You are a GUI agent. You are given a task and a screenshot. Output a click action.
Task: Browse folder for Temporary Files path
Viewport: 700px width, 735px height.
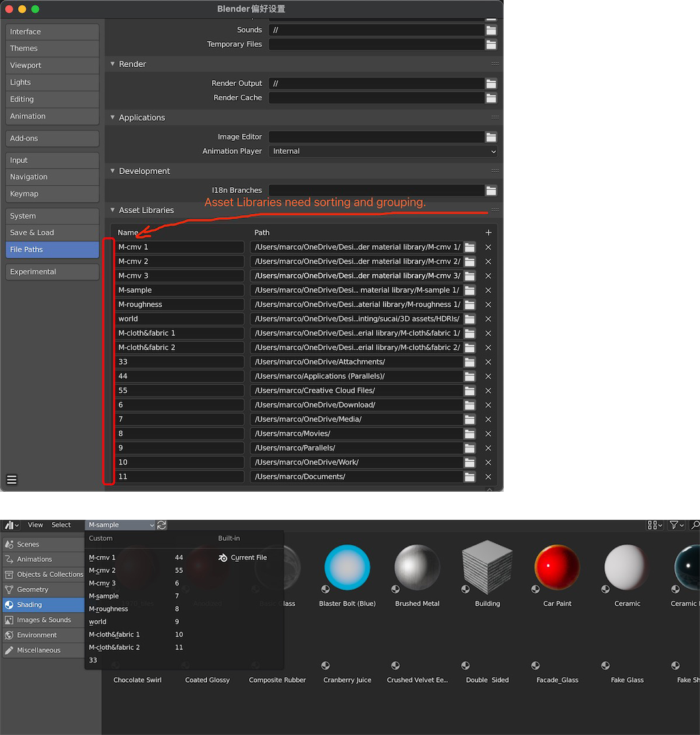491,44
